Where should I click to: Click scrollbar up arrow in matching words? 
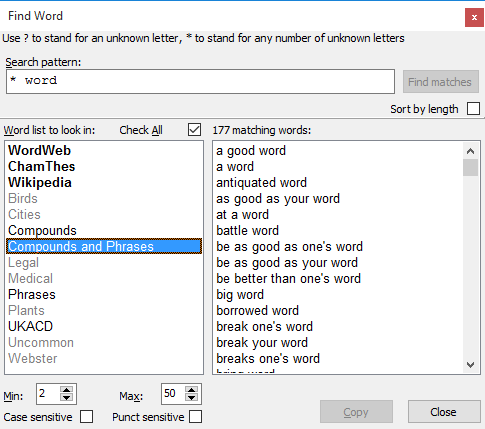(x=470, y=151)
